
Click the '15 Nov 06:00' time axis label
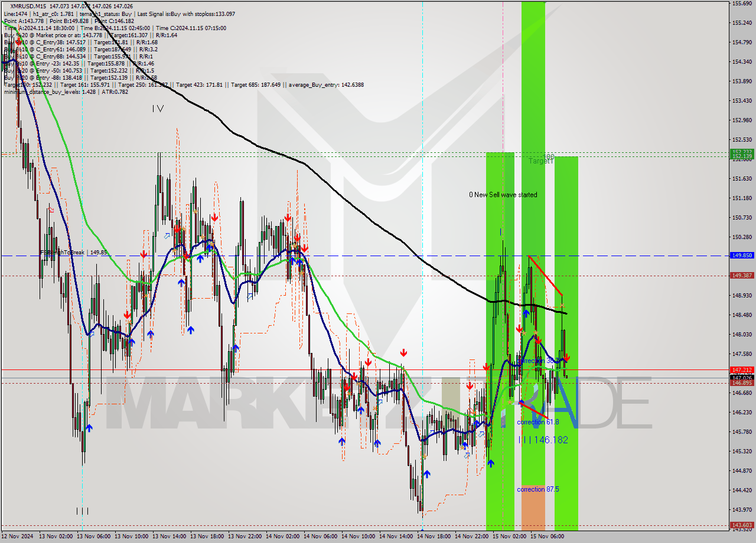(x=548, y=537)
